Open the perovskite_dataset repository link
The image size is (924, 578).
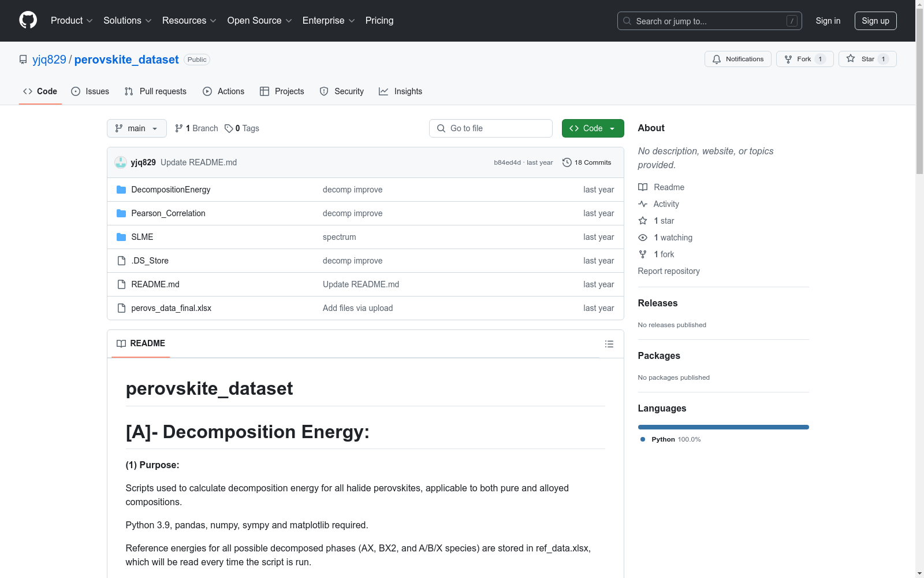(x=126, y=60)
